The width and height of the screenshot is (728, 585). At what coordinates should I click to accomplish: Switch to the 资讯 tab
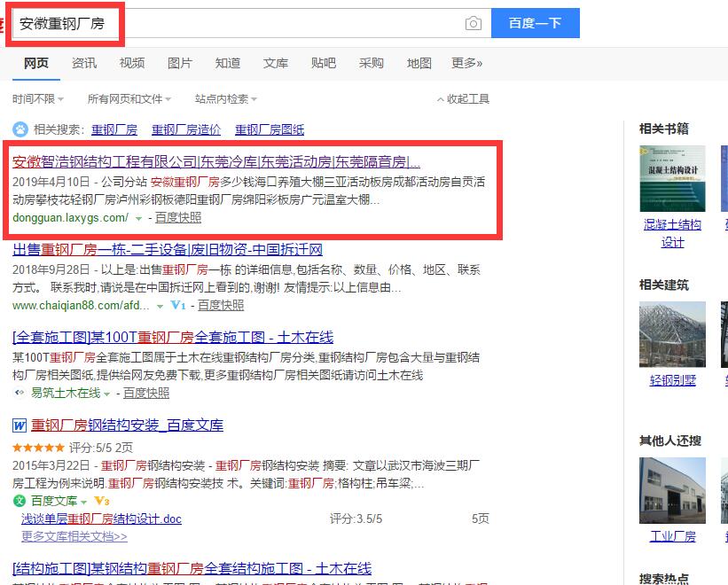(84, 63)
